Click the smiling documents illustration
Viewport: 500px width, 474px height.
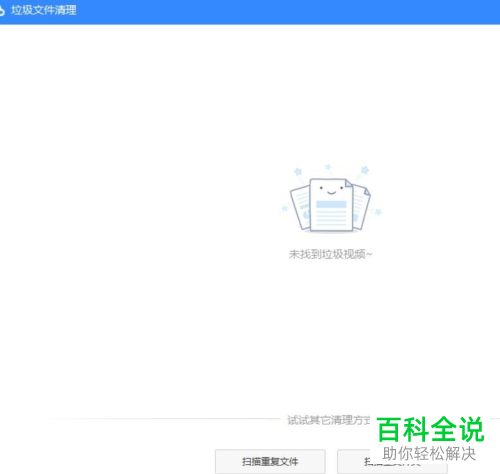tap(331, 199)
